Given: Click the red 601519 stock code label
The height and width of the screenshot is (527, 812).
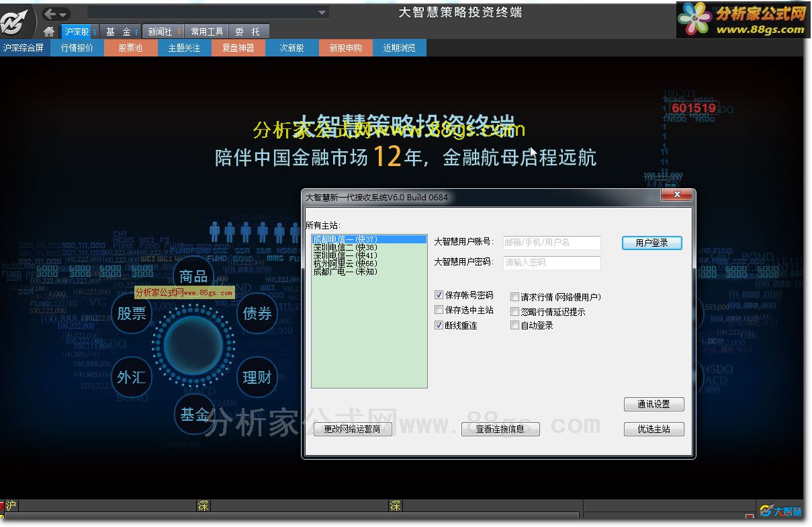Looking at the screenshot, I should tap(694, 108).
